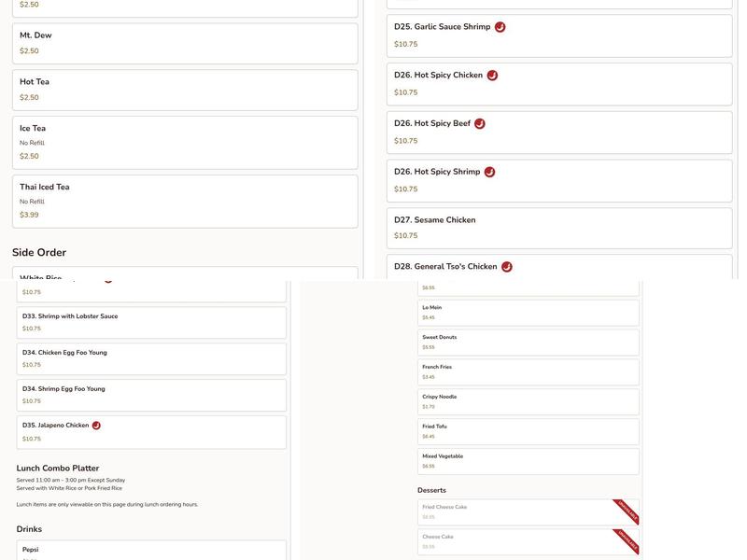Choose the Hot Tea menu item
Viewport: 747px width, 560px height.
coord(185,90)
